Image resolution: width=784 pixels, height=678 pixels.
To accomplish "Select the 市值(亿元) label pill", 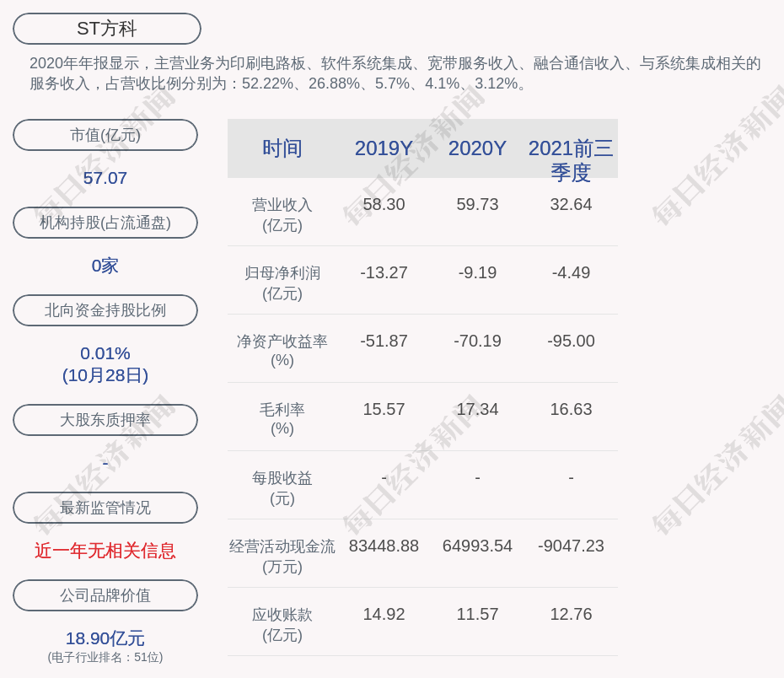I will [x=105, y=135].
